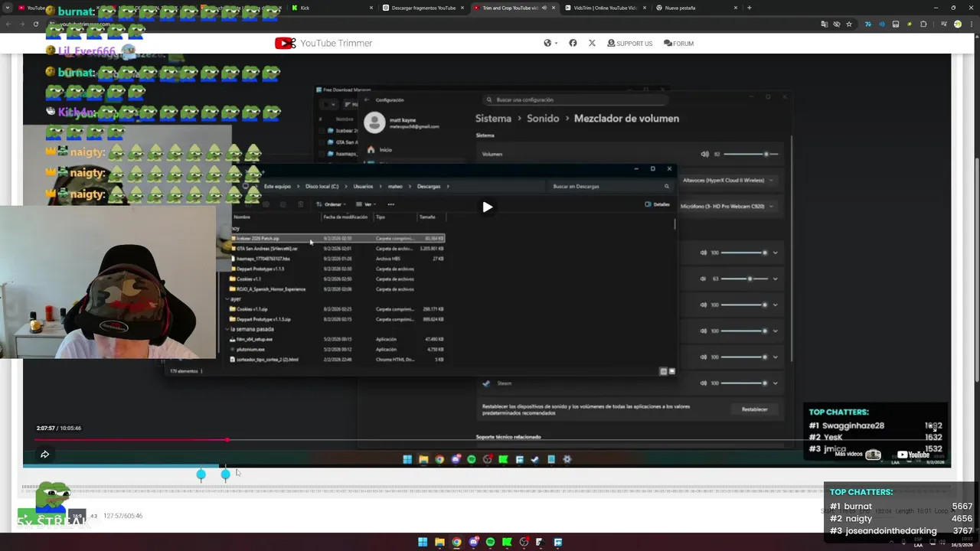Screen dimensions: 980x551
Task: Open the ESP LAA language indicator
Action: pyautogui.click(x=918, y=542)
